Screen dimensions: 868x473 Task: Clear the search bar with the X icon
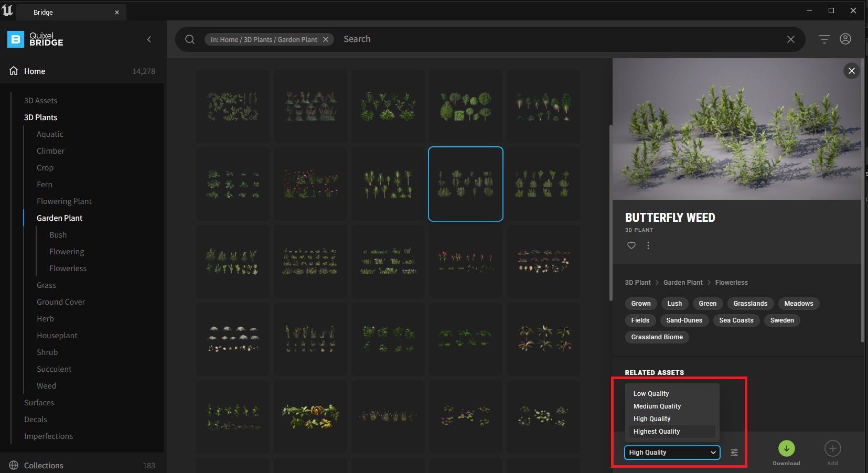click(791, 39)
